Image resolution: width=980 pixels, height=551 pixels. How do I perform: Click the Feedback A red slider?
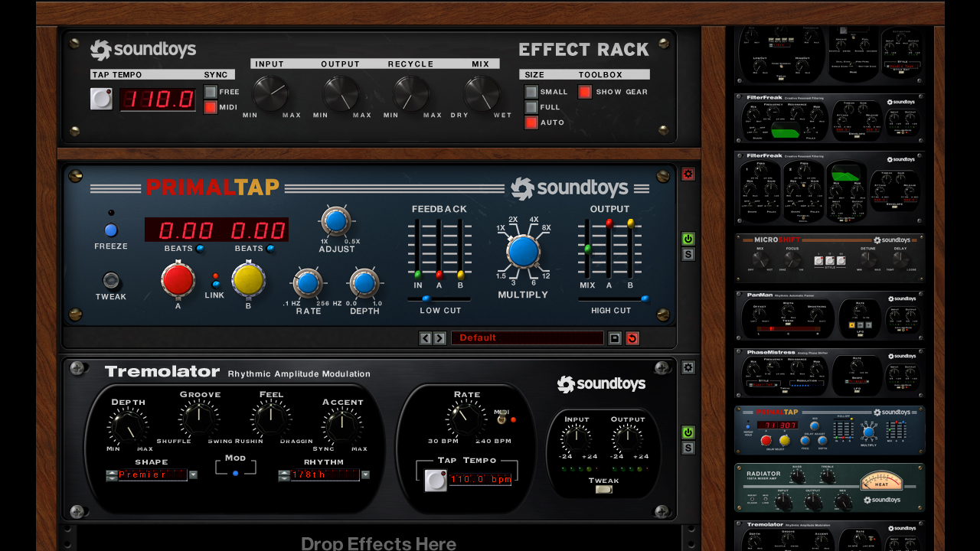click(439, 273)
